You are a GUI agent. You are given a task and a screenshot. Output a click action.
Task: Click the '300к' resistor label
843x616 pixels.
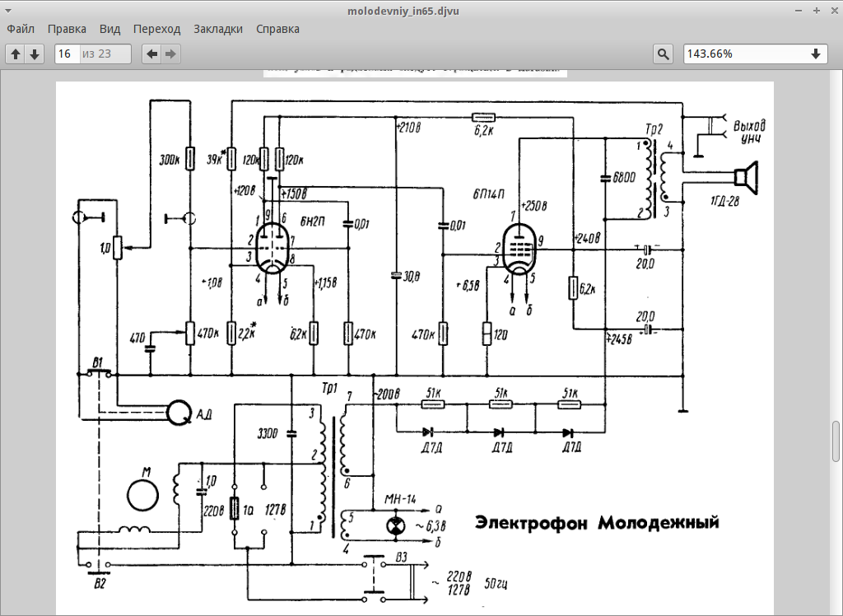170,160
